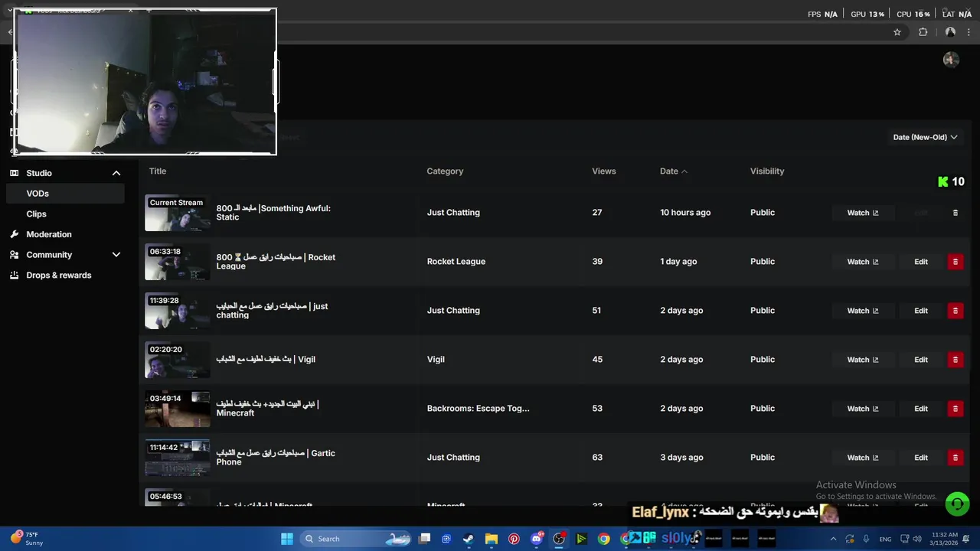Viewport: 980px width, 551px height.
Task: Select VODs in the sidebar
Action: pyautogui.click(x=64, y=194)
